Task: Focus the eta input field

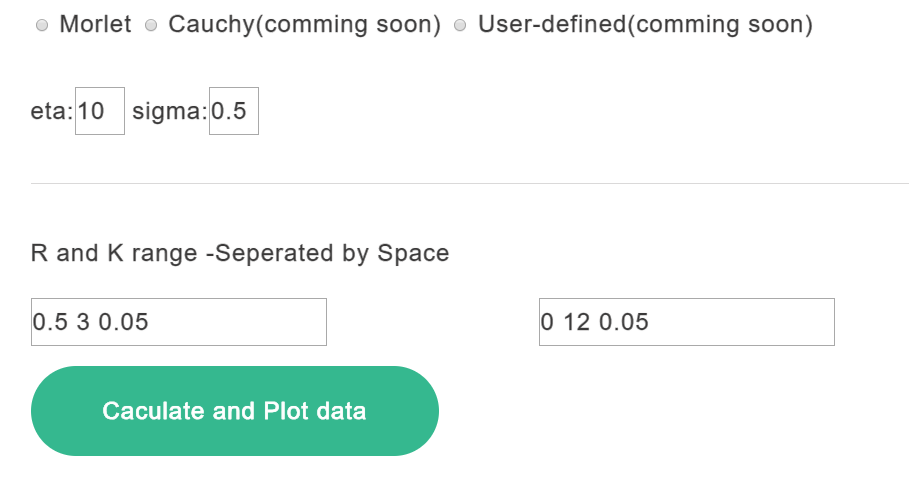Action: (x=100, y=111)
